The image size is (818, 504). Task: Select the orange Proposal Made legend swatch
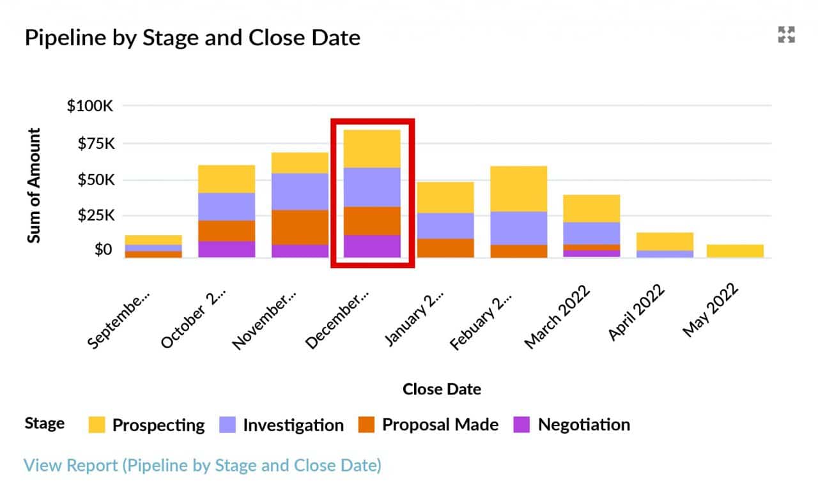point(367,424)
